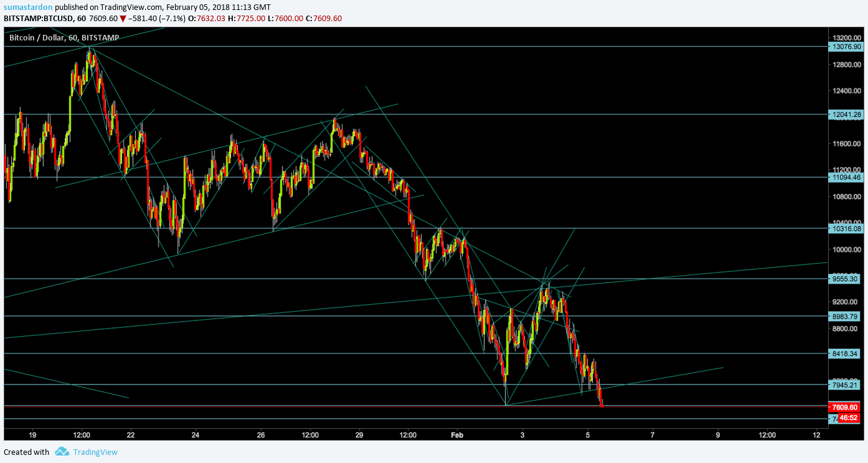Click the date label 22 on time axis
Image resolution: width=868 pixels, height=463 pixels.
[x=131, y=435]
